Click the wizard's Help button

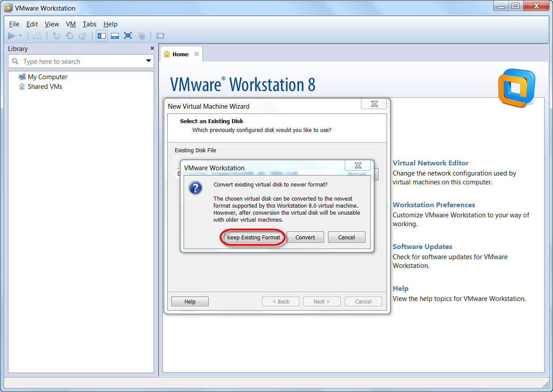(x=190, y=302)
